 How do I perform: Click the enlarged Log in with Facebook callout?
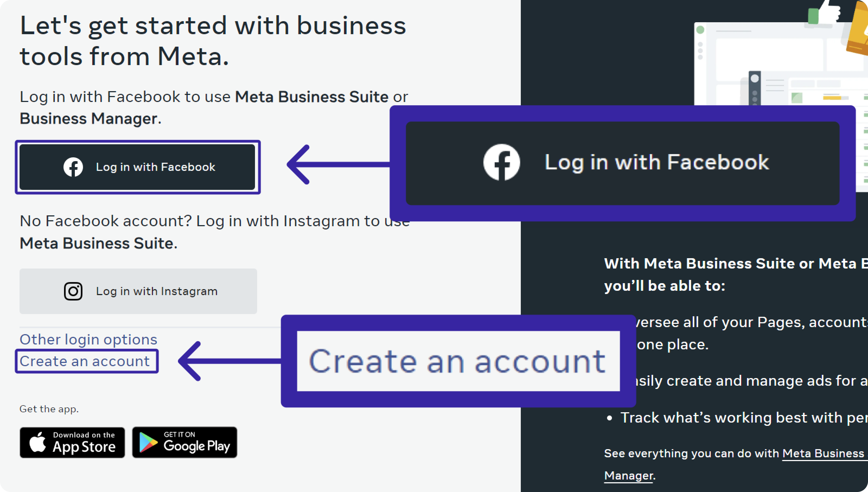pyautogui.click(x=622, y=163)
